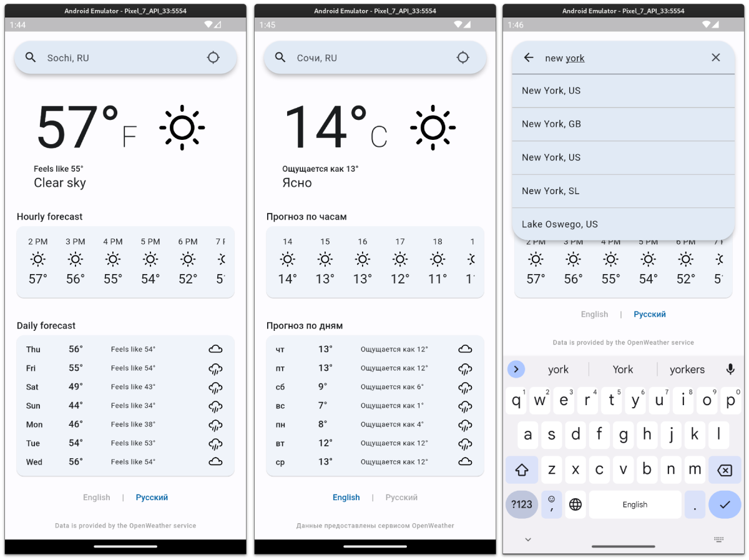Tap the sun icon under 3 PM on 1:44 screen

click(x=76, y=259)
